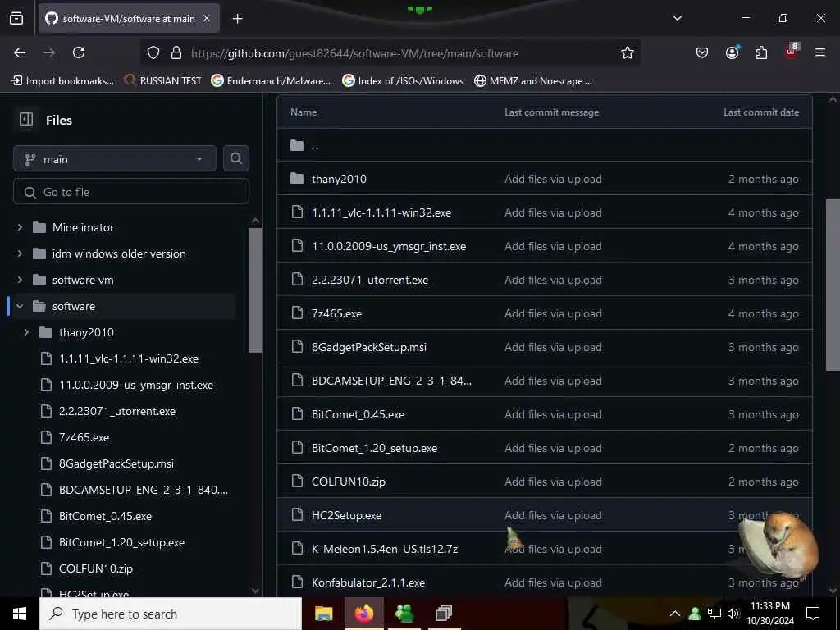Save page to Pocket
Screen dimensions: 840x630
[702, 52]
